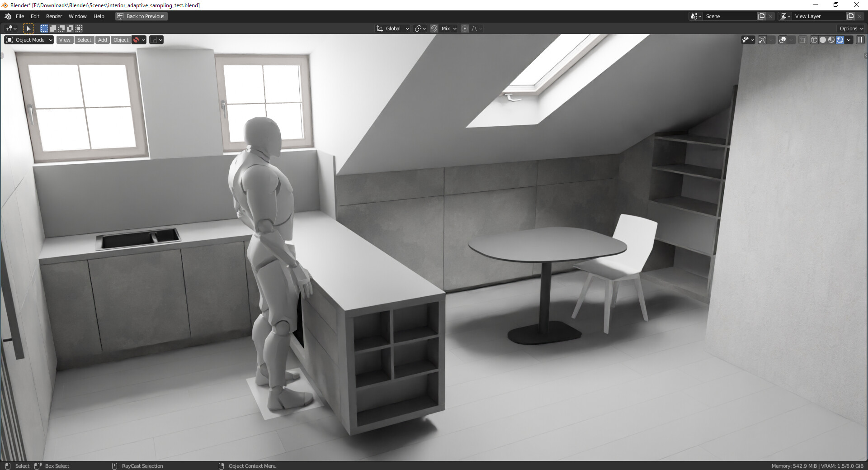Open the File menu
This screenshot has width=868, height=470.
coord(20,16)
